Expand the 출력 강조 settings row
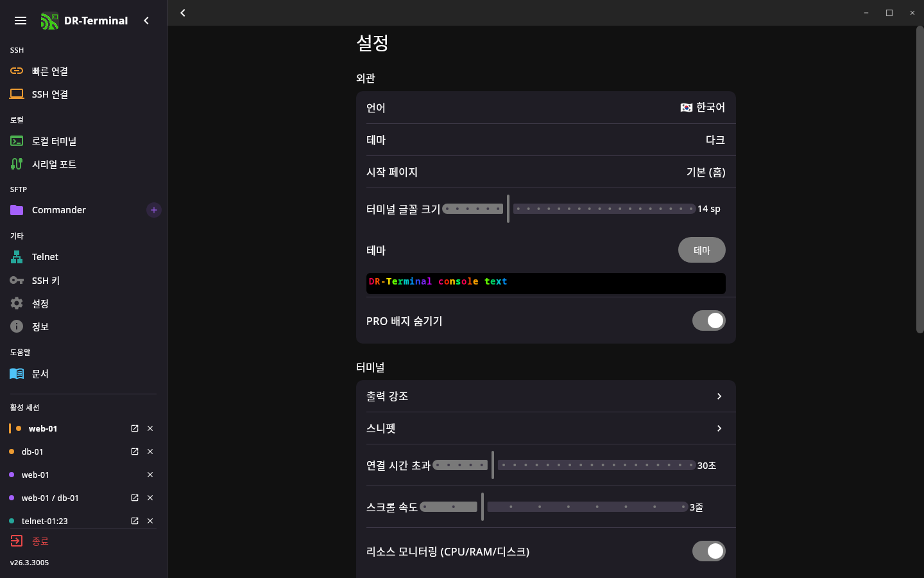924x578 pixels. pos(546,396)
